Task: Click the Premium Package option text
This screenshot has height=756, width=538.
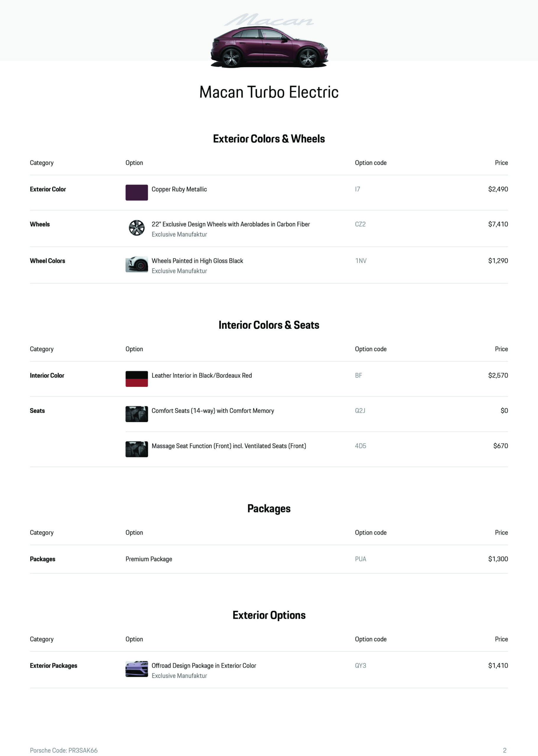Action: pyautogui.click(x=149, y=559)
